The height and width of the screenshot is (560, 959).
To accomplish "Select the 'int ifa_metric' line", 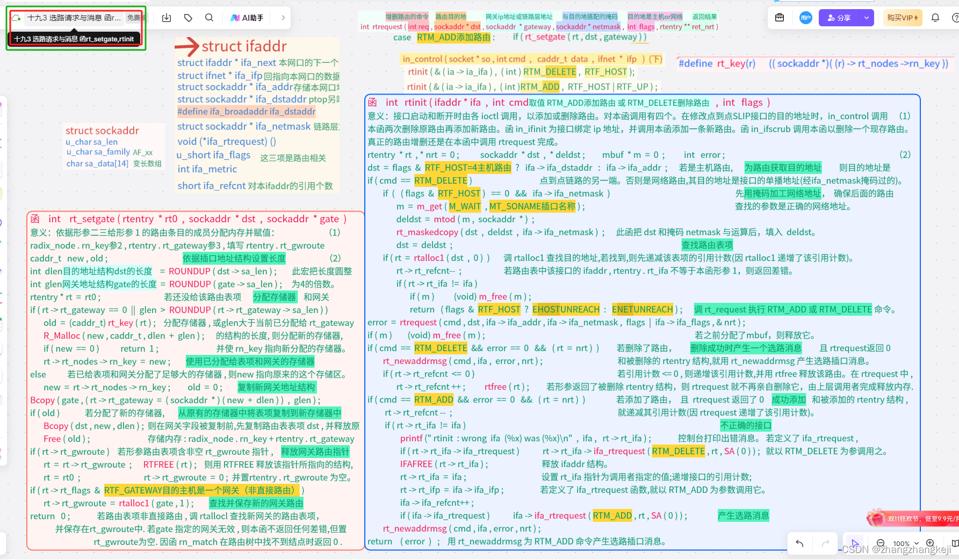I will [x=207, y=169].
